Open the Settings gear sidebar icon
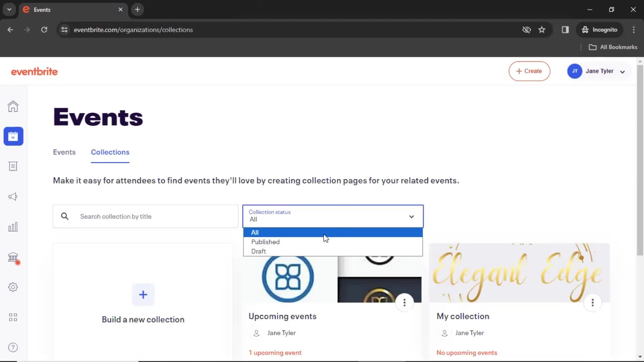This screenshot has width=644, height=362. point(13,287)
